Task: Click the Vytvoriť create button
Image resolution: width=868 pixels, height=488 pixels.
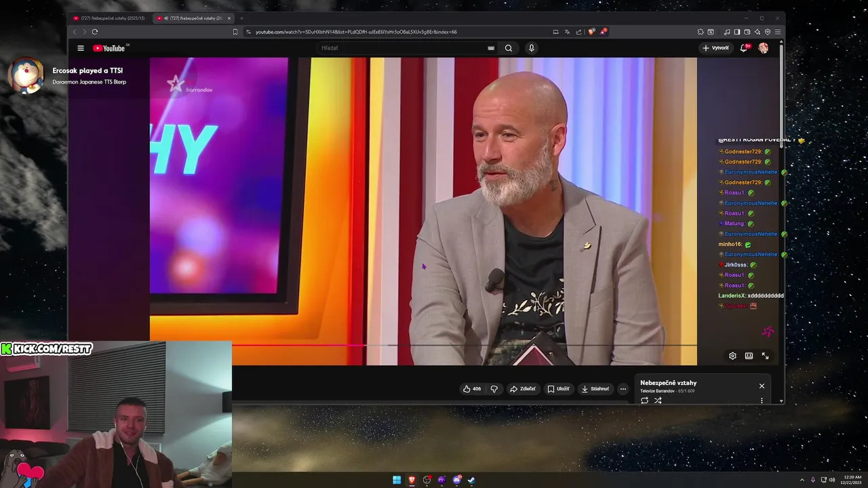Action: (x=716, y=48)
